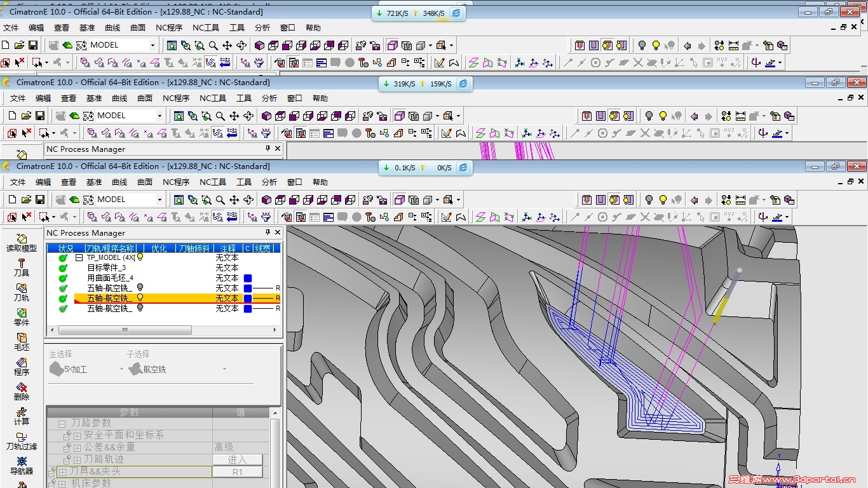868x488 pixels.
Task: Close the NC Process Manager panel
Action: coord(278,233)
